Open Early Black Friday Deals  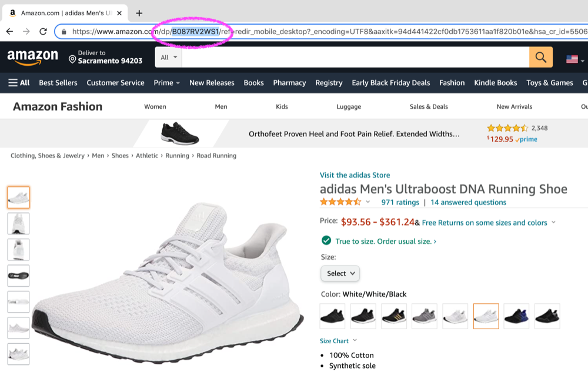[391, 83]
